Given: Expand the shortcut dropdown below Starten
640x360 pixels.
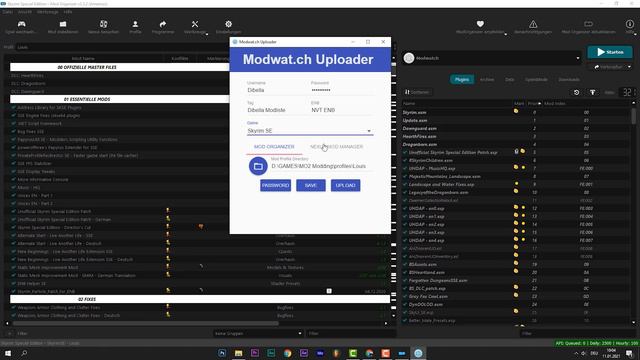Looking at the screenshot, I should tap(629, 67).
